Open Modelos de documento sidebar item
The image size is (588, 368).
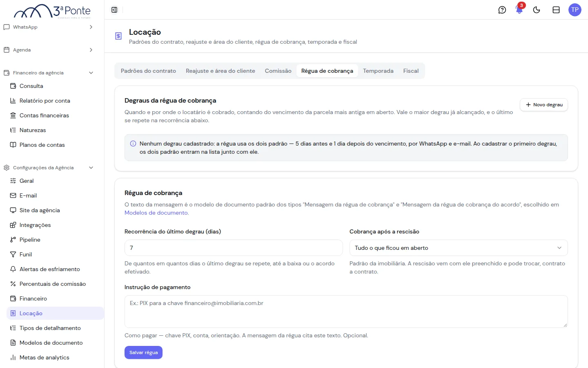click(x=56, y=343)
